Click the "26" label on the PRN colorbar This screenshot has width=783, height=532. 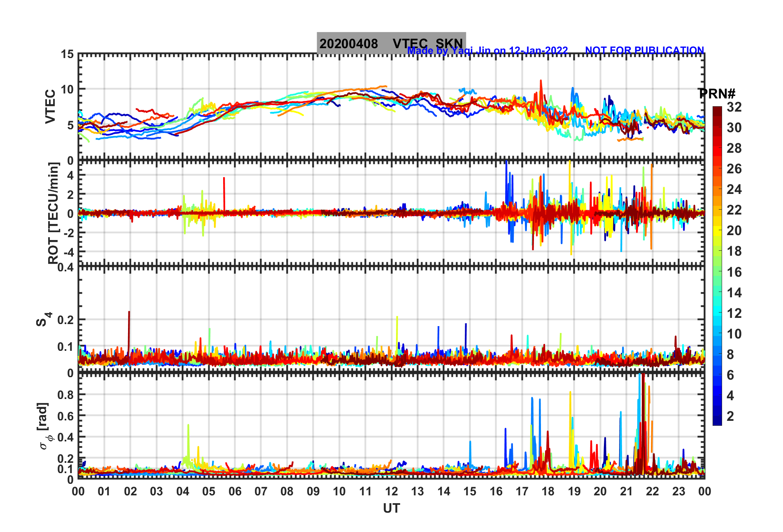734,169
